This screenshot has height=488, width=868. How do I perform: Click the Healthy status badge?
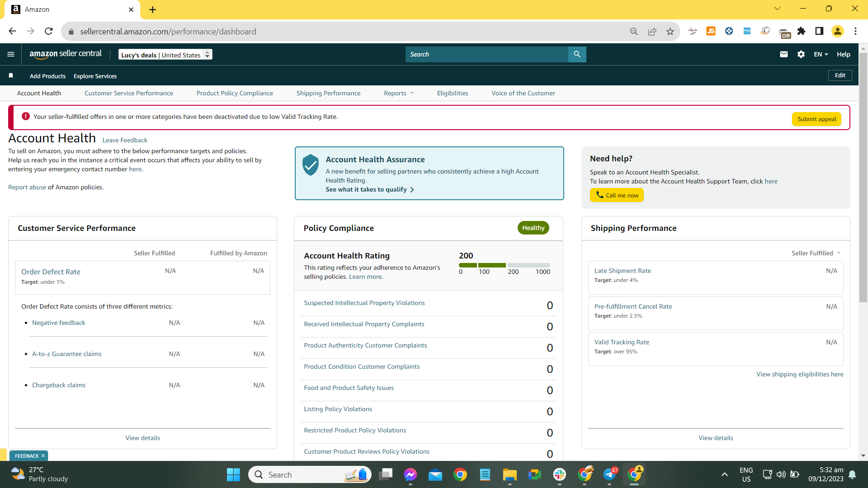pos(533,228)
